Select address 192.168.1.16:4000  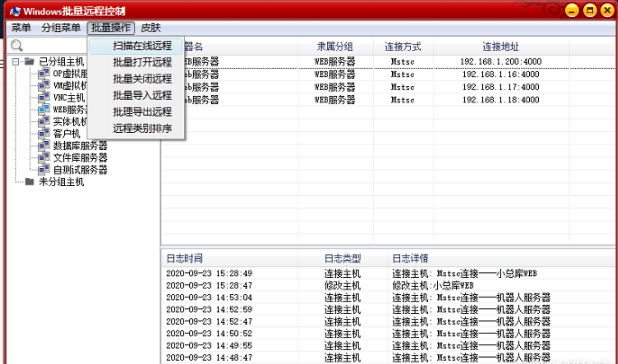501,74
